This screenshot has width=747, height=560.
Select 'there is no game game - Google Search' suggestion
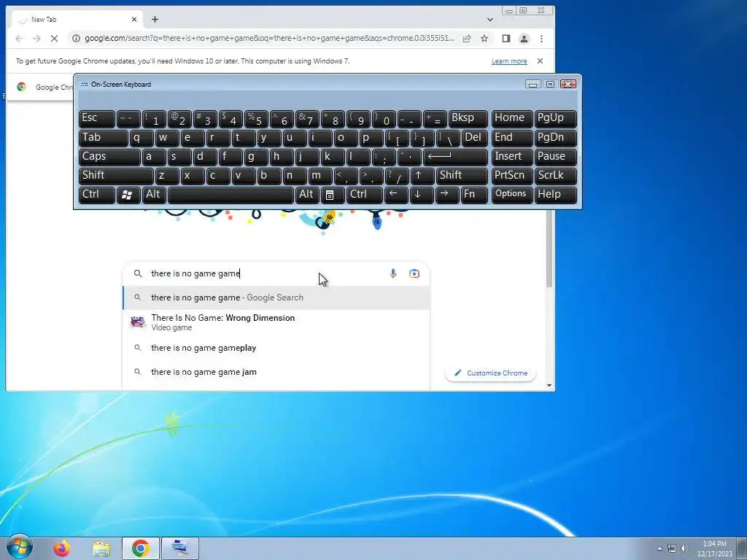(276, 297)
